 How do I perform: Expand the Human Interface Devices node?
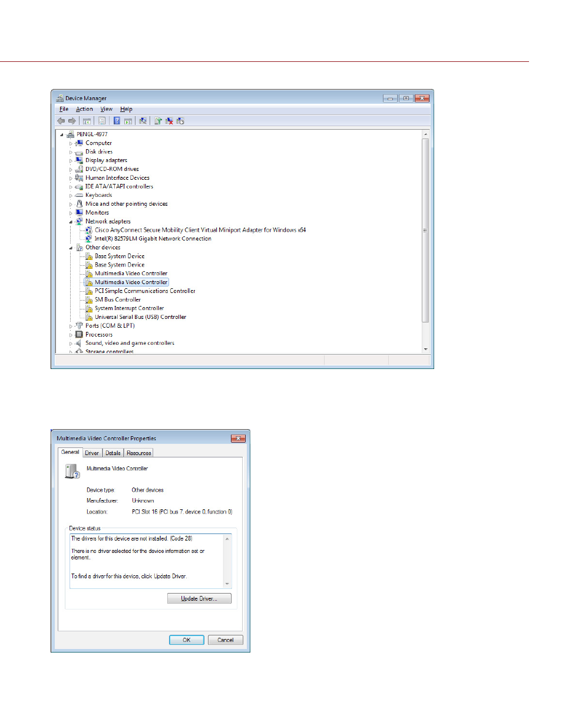tap(71, 178)
